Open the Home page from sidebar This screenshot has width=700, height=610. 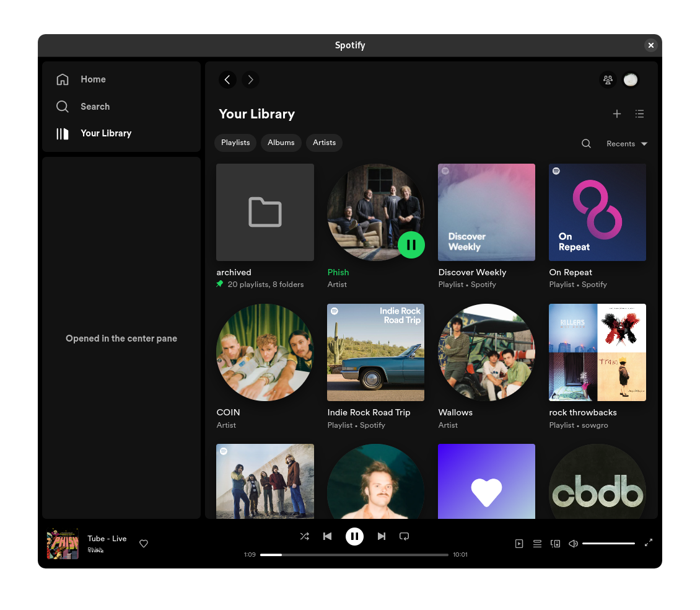click(81, 79)
